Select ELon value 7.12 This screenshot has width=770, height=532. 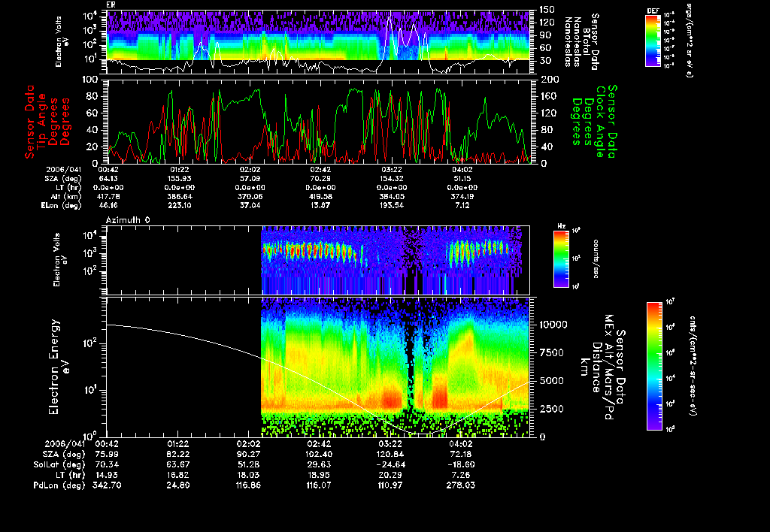[x=462, y=205]
